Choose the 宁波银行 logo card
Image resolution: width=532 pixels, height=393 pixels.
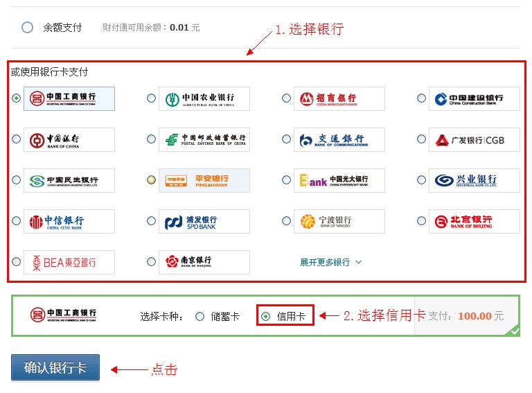(x=339, y=221)
